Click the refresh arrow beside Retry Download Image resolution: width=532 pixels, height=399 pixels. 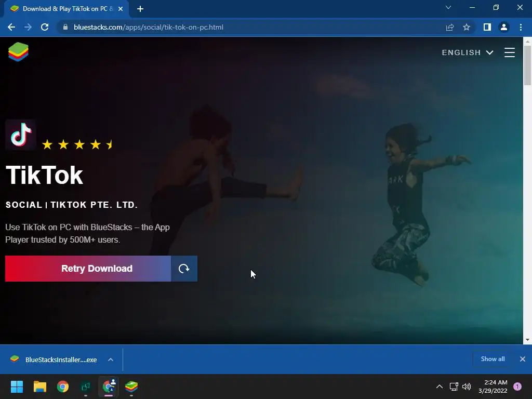(184, 269)
